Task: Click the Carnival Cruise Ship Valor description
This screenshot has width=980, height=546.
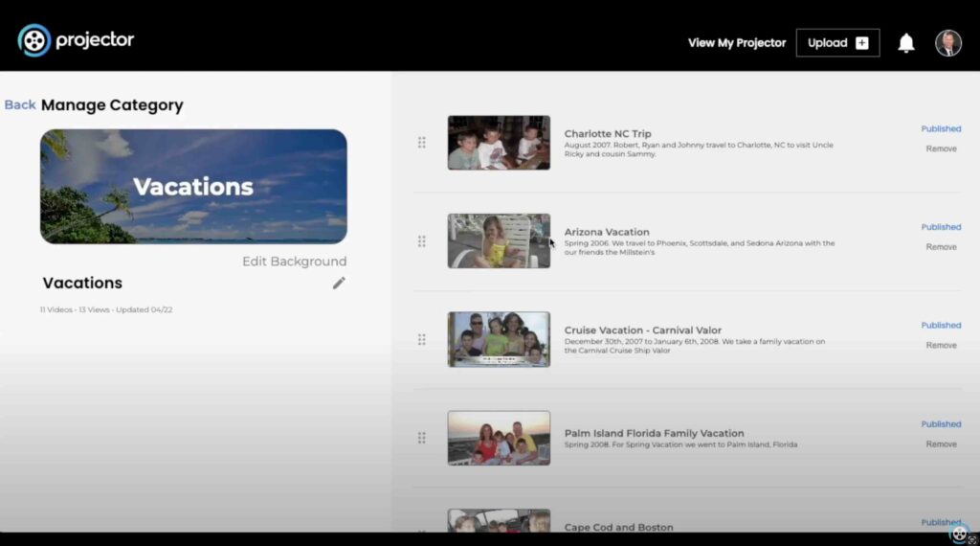Action: click(695, 346)
